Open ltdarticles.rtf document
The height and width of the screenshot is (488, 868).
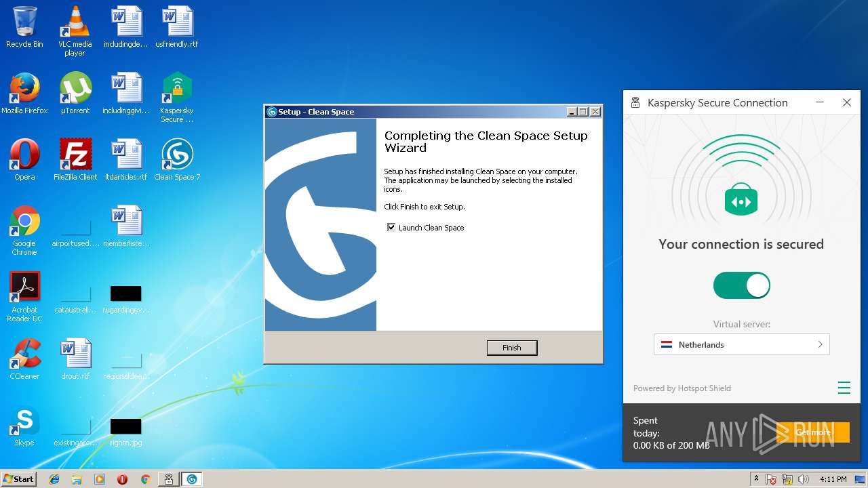tap(126, 160)
